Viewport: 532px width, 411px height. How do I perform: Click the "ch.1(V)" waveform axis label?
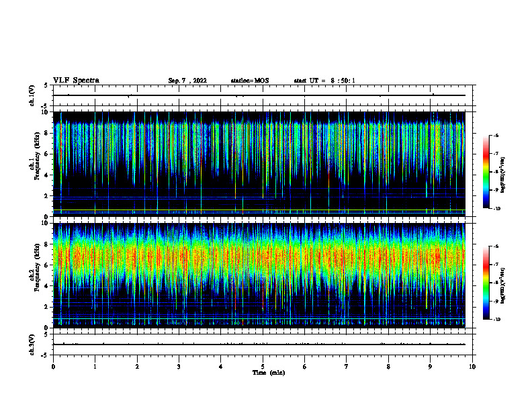point(32,95)
